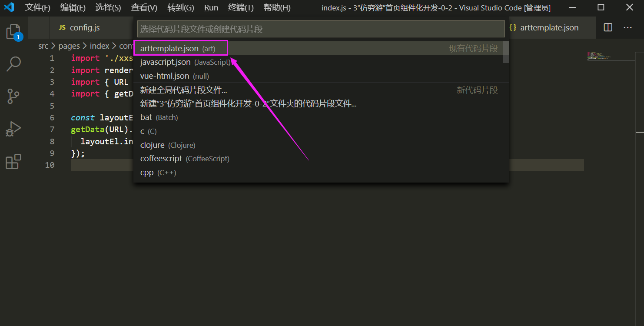Open the Explorer view in activity bar
The image size is (644, 326).
click(x=13, y=32)
